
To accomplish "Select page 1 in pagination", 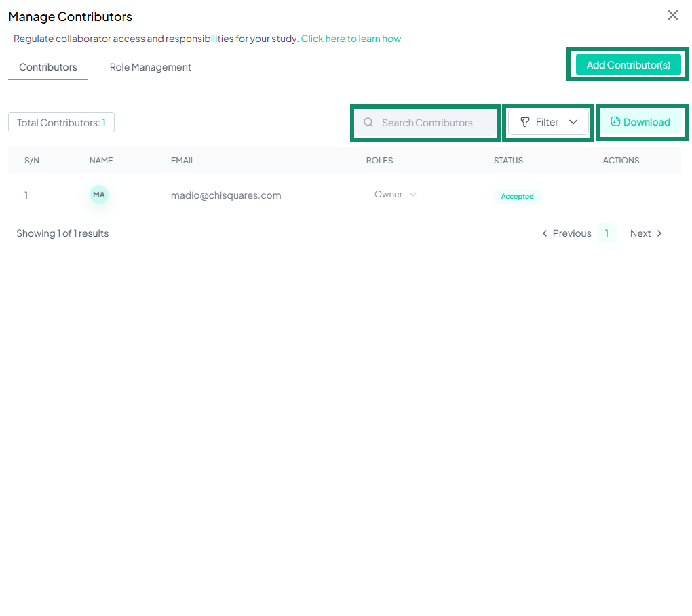I will coord(607,233).
